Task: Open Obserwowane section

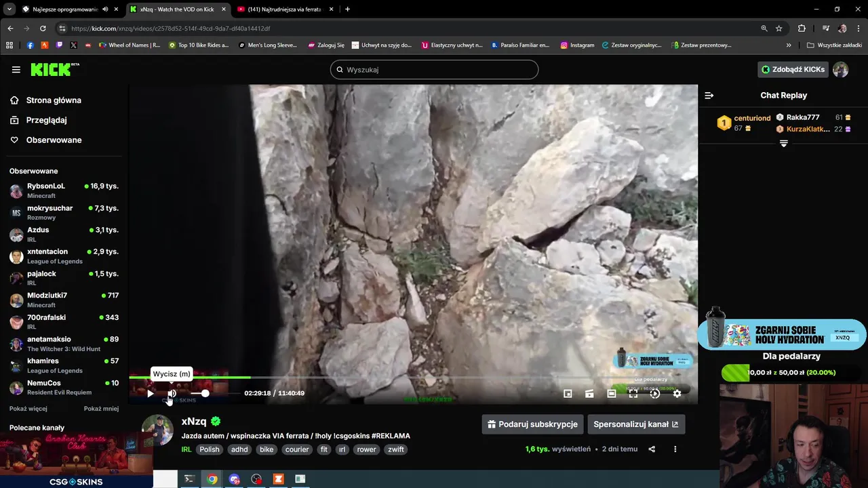Action: [x=45, y=140]
